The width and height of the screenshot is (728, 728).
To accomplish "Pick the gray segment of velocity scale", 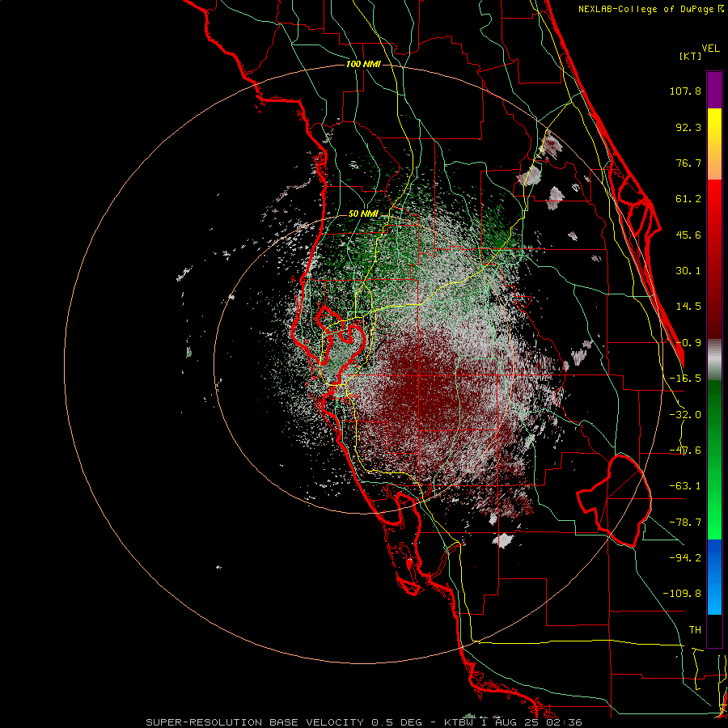I will point(714,359).
